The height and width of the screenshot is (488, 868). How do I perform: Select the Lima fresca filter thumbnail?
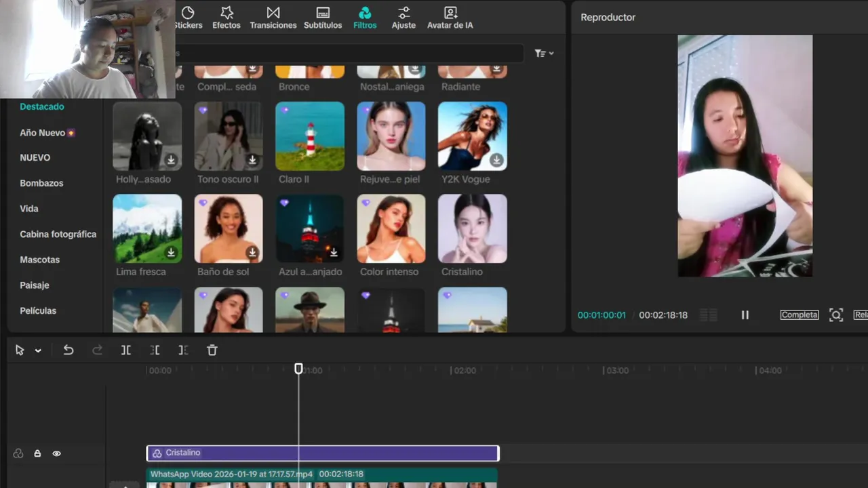(147, 228)
